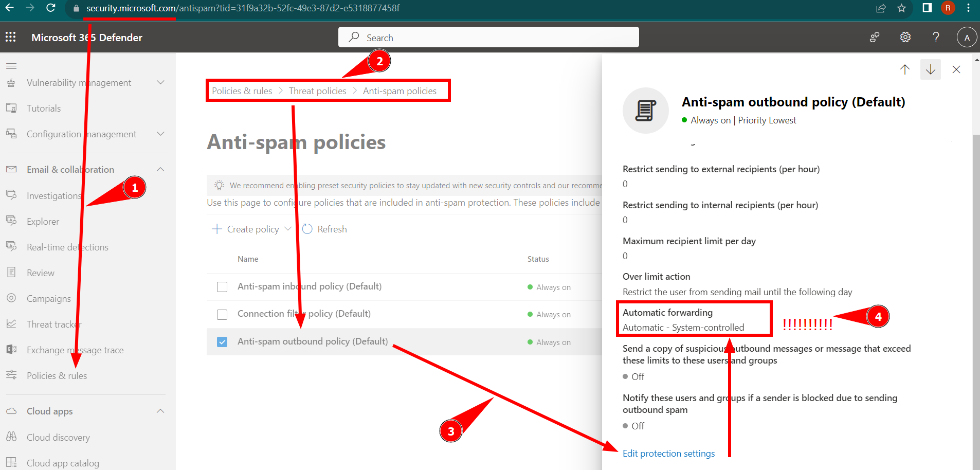980x470 pixels.
Task: Go back in browser history
Action: pos(10,8)
